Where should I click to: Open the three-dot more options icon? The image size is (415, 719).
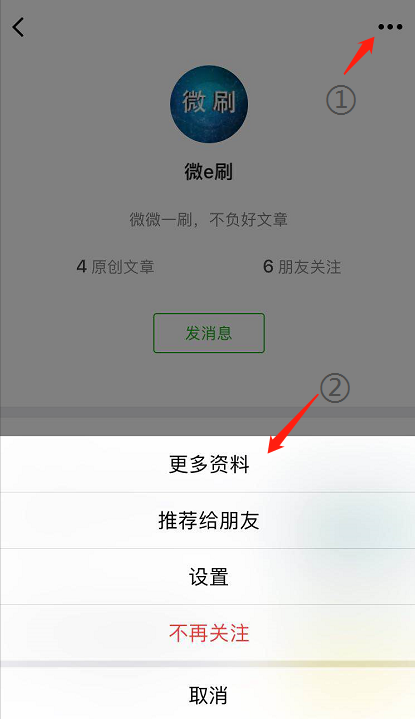390,27
